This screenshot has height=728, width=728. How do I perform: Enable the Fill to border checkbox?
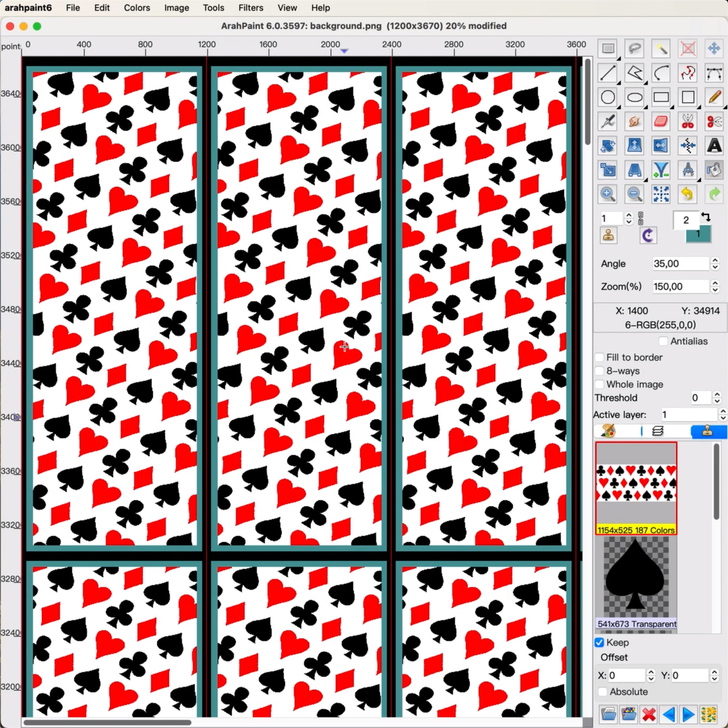click(599, 357)
